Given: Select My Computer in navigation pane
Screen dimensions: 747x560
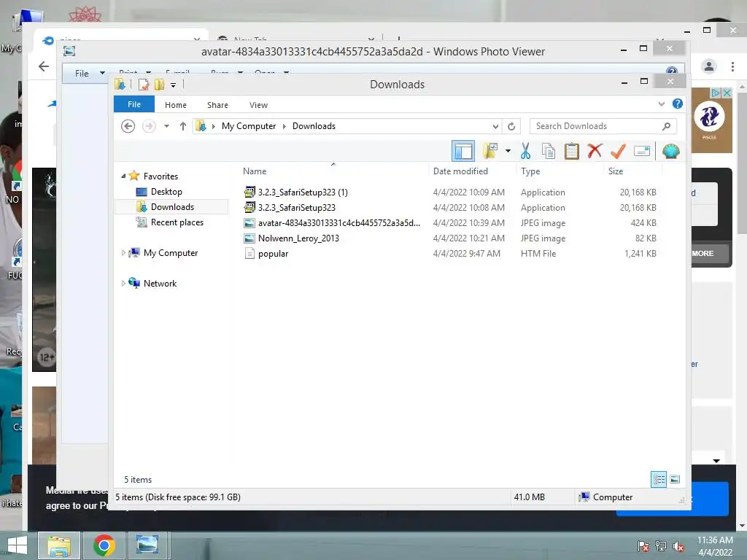Looking at the screenshot, I should point(171,253).
